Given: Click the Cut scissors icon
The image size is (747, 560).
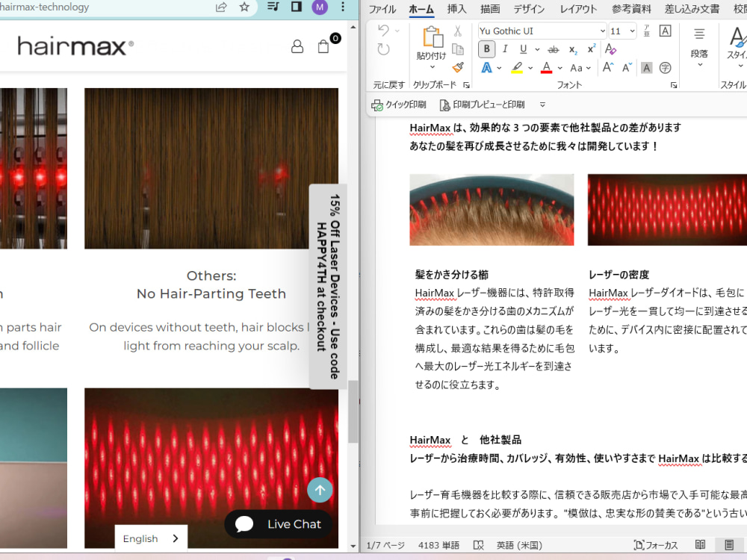Looking at the screenshot, I should [x=458, y=31].
